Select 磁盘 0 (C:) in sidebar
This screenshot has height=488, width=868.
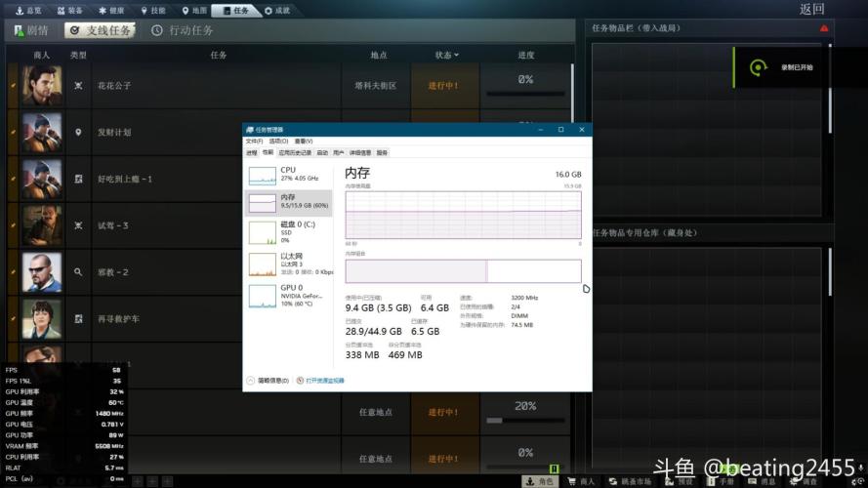[289, 232]
